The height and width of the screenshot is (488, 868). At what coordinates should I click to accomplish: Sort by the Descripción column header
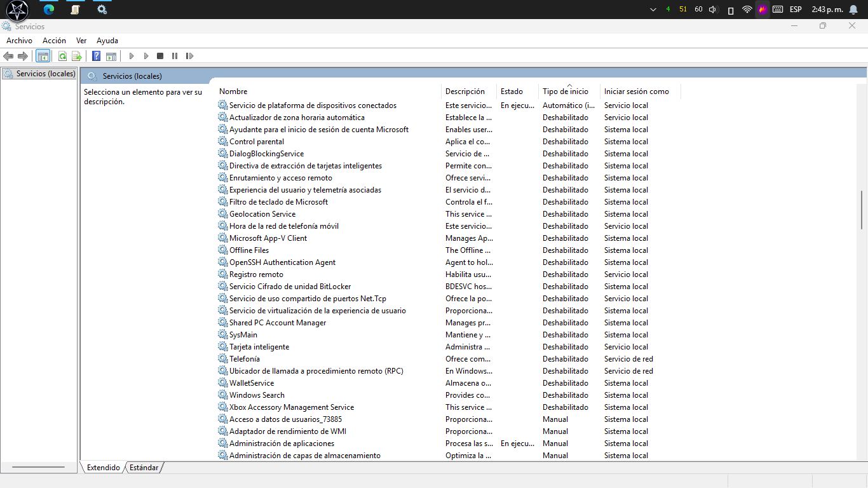click(469, 91)
